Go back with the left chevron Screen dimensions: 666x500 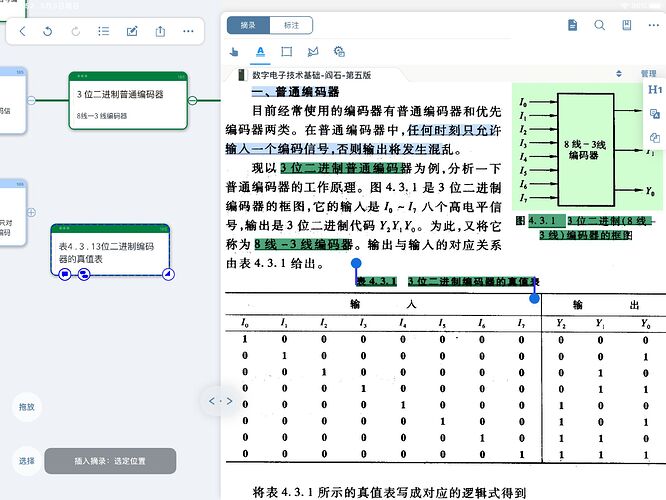tap(23, 31)
